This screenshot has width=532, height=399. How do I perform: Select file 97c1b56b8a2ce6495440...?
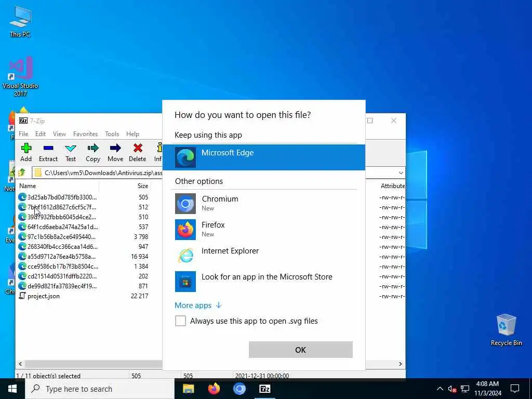[x=61, y=236]
